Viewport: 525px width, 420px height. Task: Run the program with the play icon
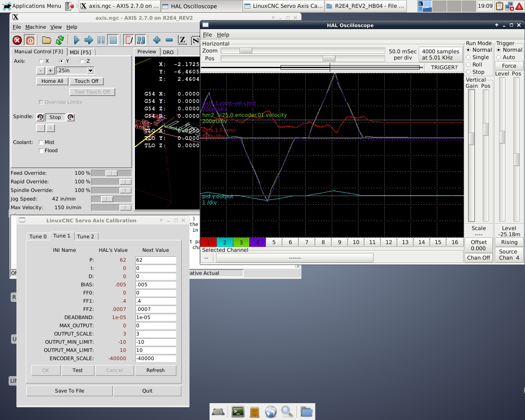click(x=76, y=40)
